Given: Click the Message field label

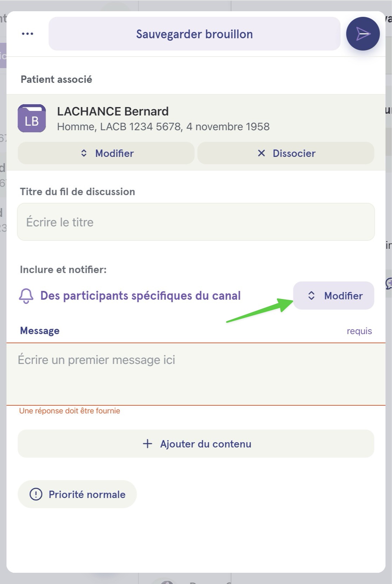Looking at the screenshot, I should pyautogui.click(x=40, y=331).
